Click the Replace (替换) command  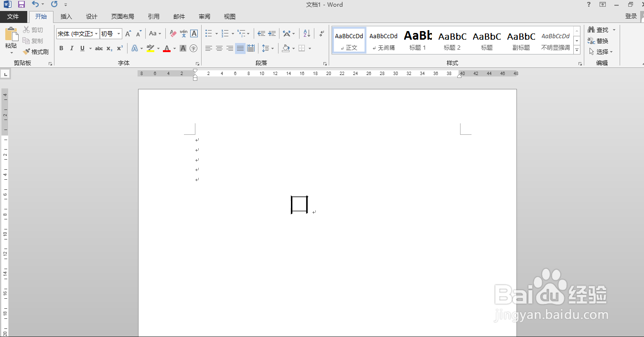click(x=598, y=41)
